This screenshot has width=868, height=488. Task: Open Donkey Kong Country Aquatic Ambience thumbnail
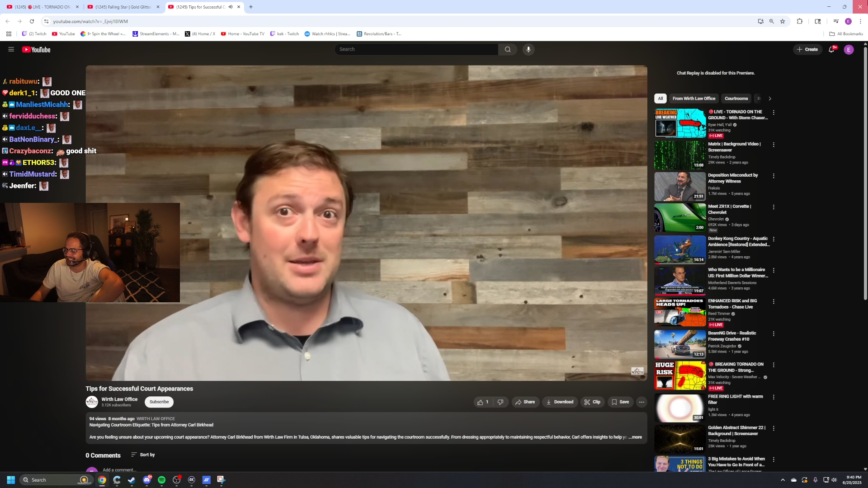pos(680,249)
